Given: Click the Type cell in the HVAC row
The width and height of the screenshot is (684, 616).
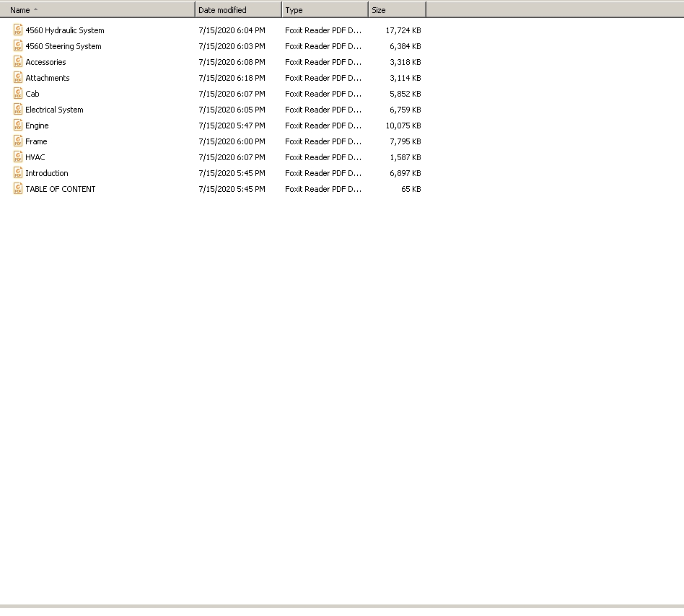Looking at the screenshot, I should [x=323, y=157].
